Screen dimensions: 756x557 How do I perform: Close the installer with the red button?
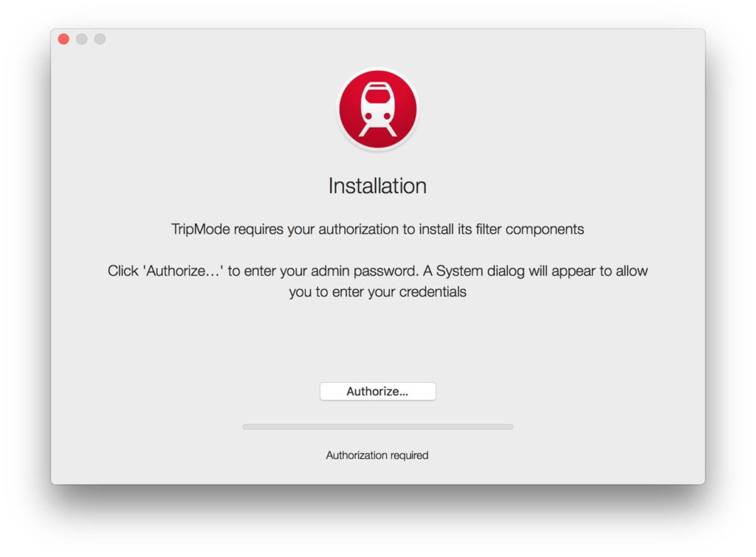63,39
